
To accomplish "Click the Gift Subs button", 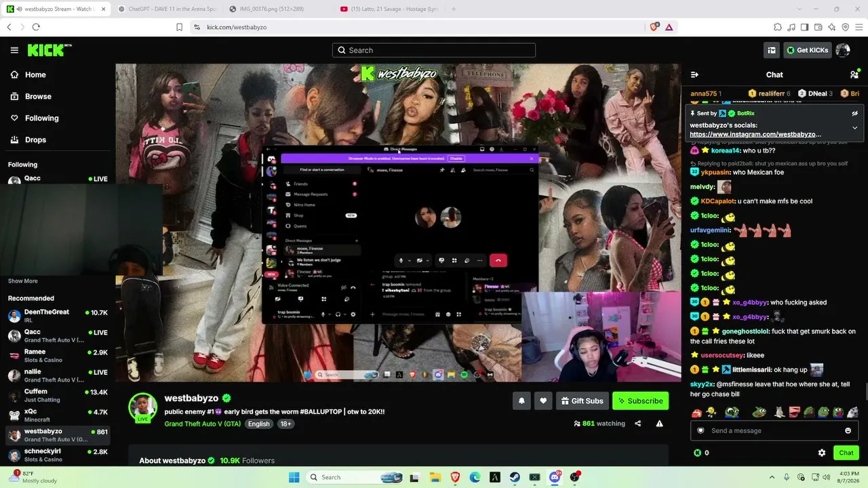I will click(x=582, y=401).
